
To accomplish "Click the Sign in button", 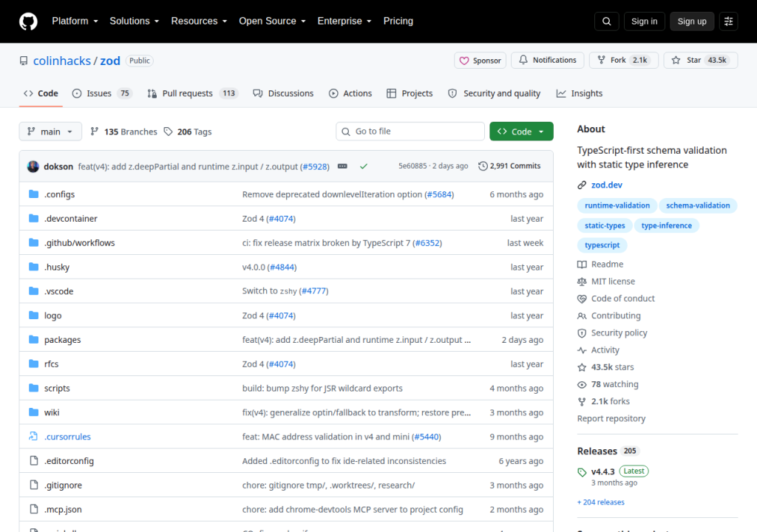I will coord(644,21).
